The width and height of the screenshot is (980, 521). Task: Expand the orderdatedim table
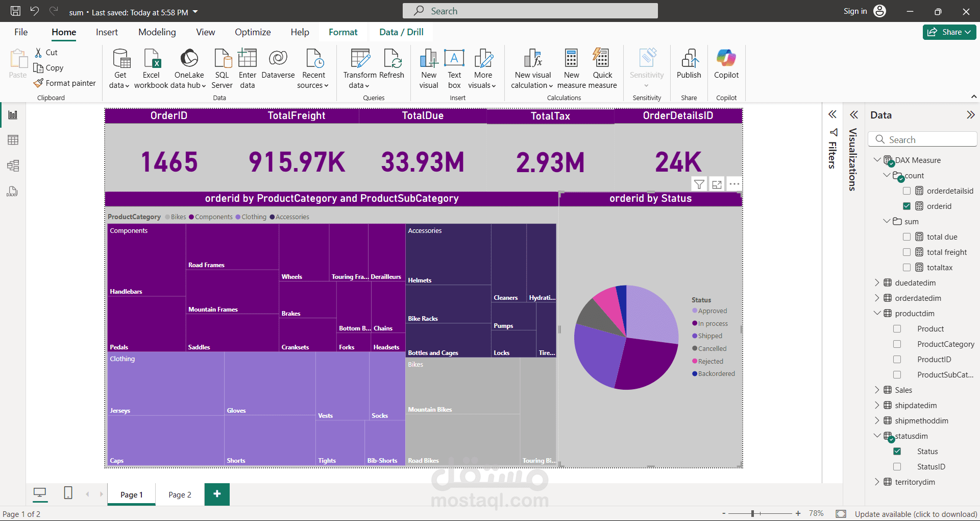tap(877, 298)
